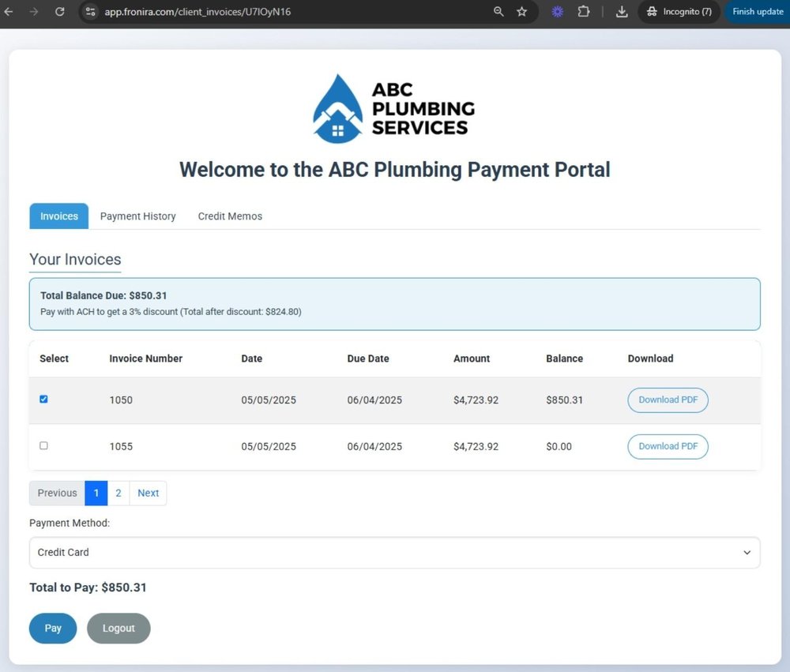Click ABC Plumbing Services logo

tap(394, 109)
